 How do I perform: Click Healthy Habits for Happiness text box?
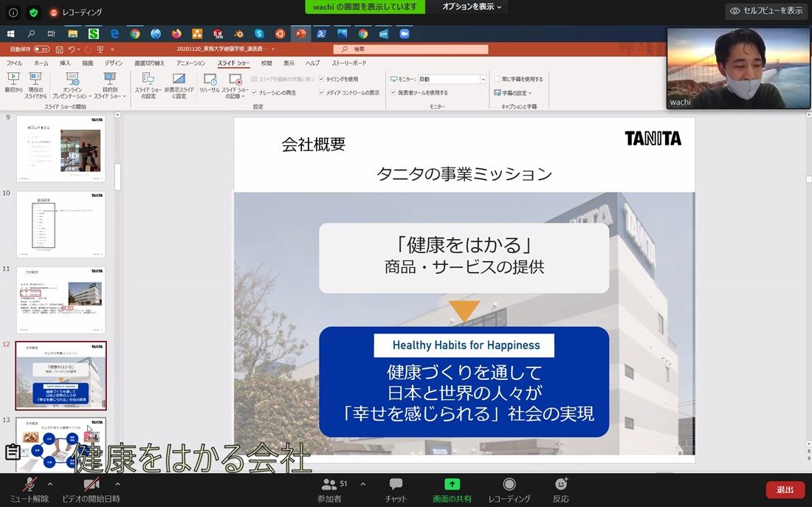coord(464,345)
